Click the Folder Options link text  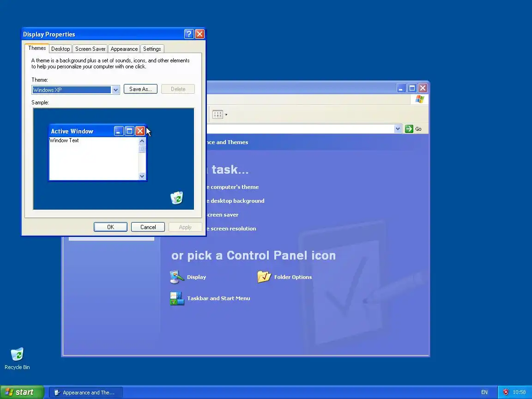(x=293, y=277)
